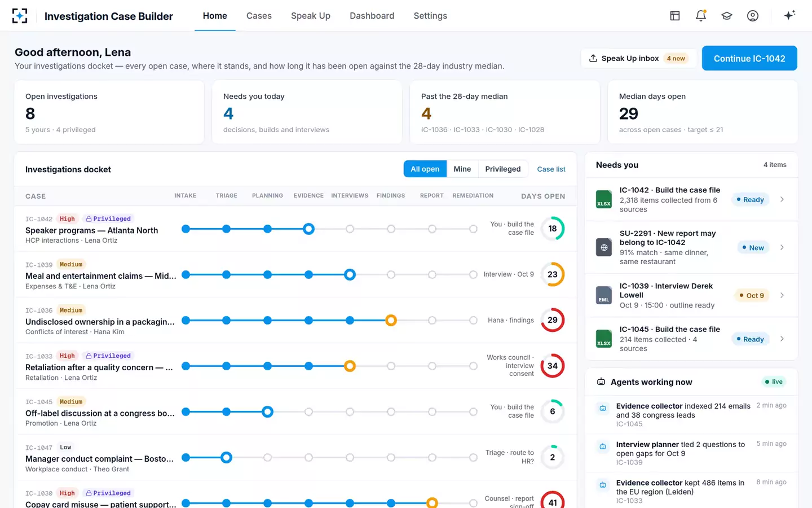Click the EML icon for Derek Lowell interview
Screen dimensions: 812x508
point(604,295)
